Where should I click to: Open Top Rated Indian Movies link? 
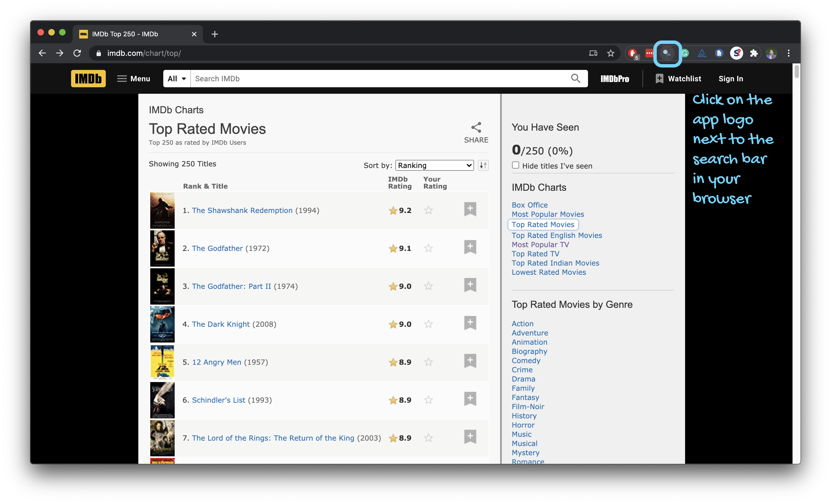555,263
